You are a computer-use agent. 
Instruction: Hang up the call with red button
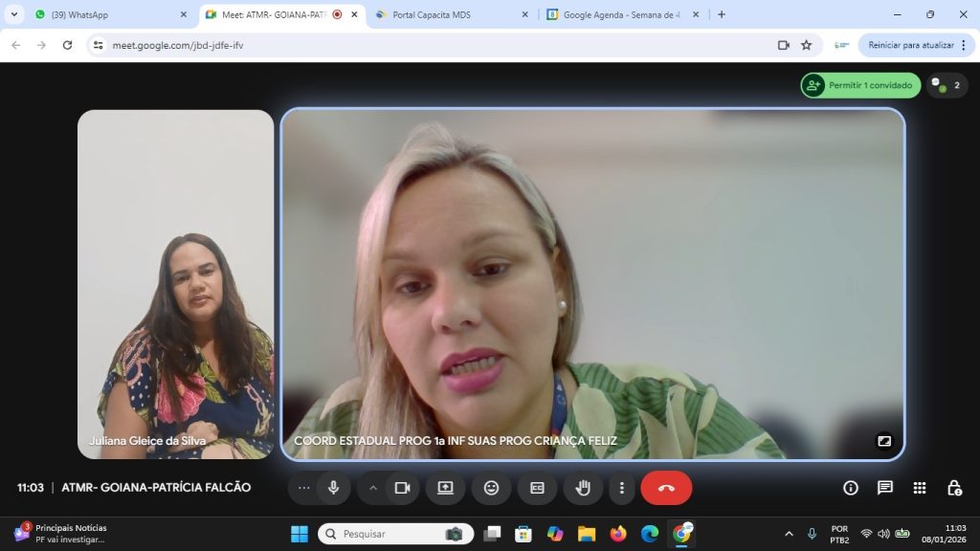pyautogui.click(x=666, y=488)
